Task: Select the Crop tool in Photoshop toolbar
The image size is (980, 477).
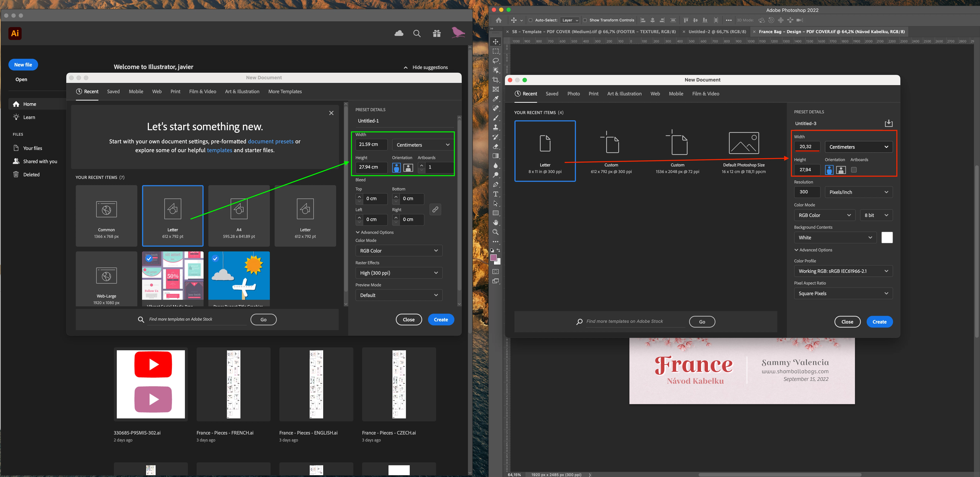Action: coord(495,80)
